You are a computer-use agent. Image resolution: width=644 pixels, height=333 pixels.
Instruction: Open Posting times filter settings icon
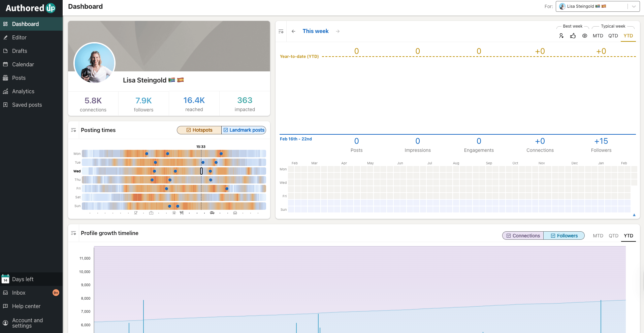pyautogui.click(x=73, y=130)
